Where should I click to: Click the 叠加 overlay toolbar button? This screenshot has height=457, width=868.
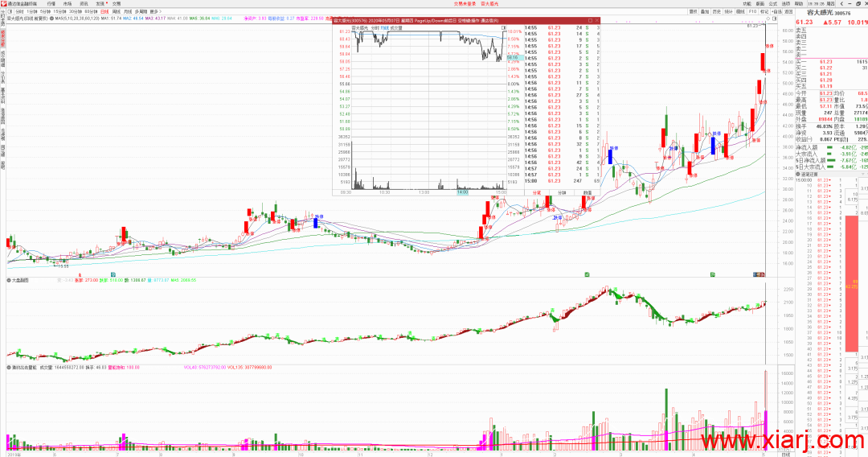coord(705,11)
